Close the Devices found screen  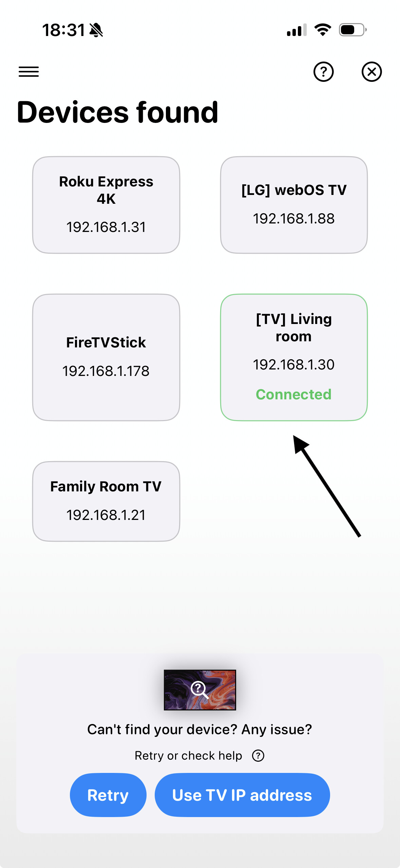[372, 72]
